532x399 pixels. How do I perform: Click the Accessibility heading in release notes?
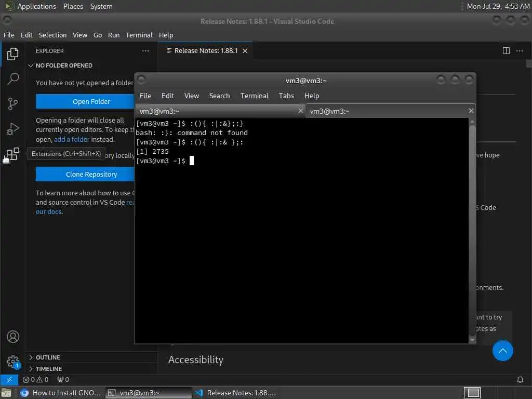[x=196, y=360]
